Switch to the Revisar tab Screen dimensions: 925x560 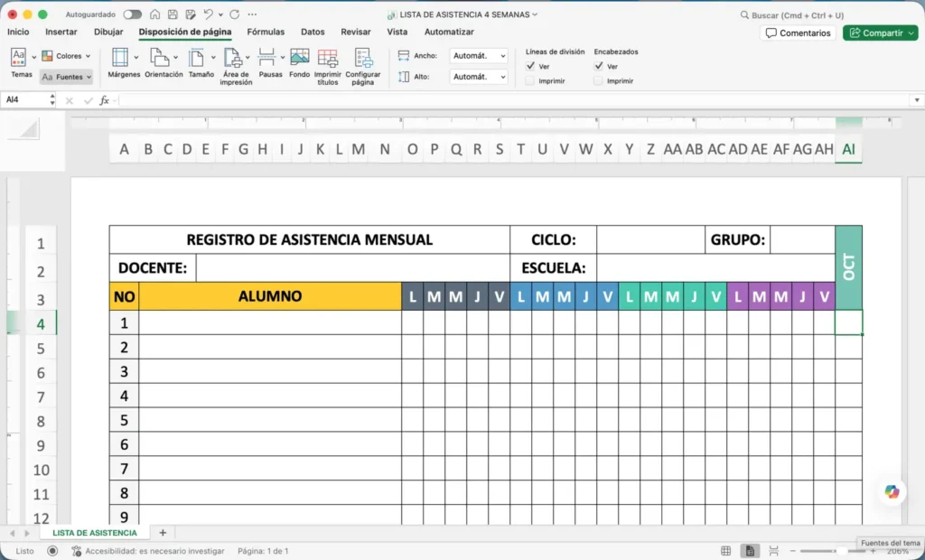pyautogui.click(x=356, y=32)
